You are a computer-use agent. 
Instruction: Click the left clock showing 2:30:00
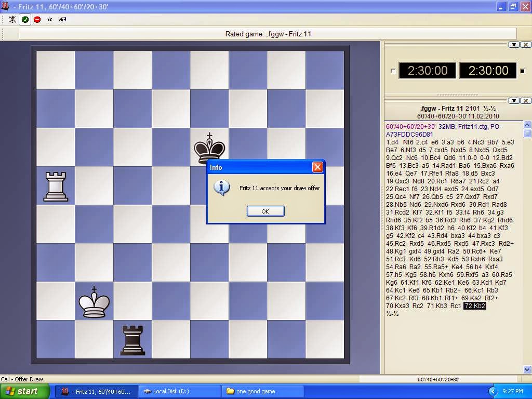pos(427,71)
